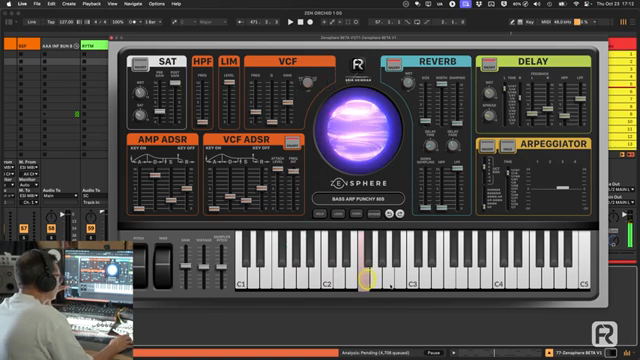Toggle track activator 57 in Live mixer

24,229
